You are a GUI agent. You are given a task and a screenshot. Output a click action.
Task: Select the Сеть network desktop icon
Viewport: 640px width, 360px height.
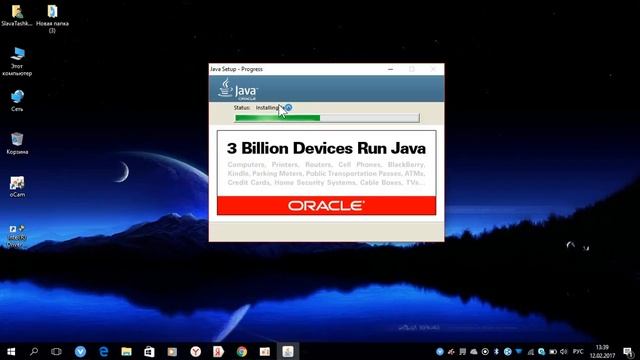click(17, 100)
